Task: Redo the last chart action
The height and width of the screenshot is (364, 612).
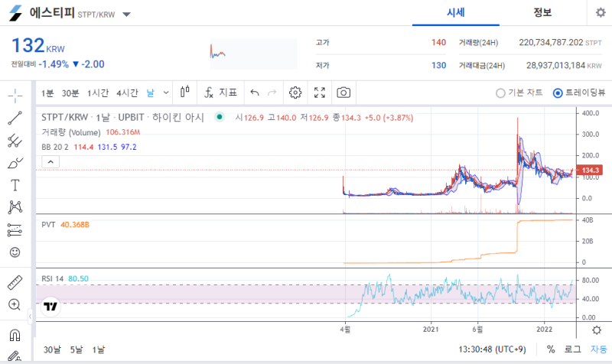Action: pyautogui.click(x=272, y=93)
